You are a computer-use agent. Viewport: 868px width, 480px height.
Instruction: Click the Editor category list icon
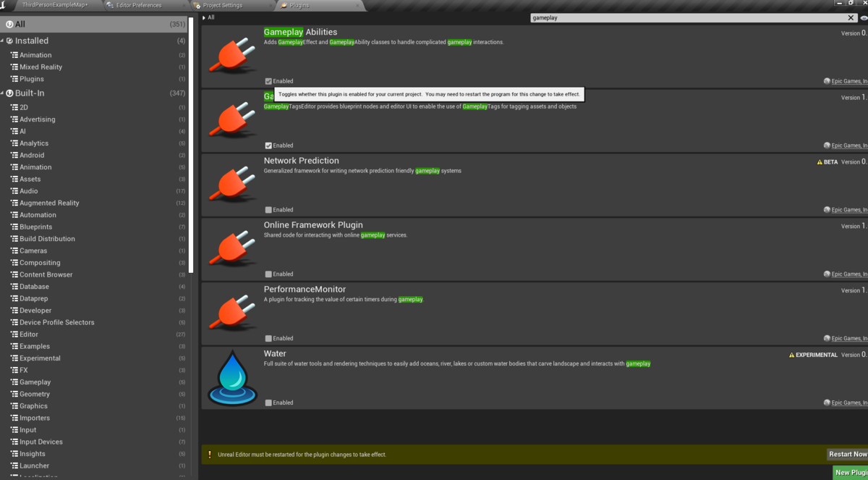(x=14, y=334)
